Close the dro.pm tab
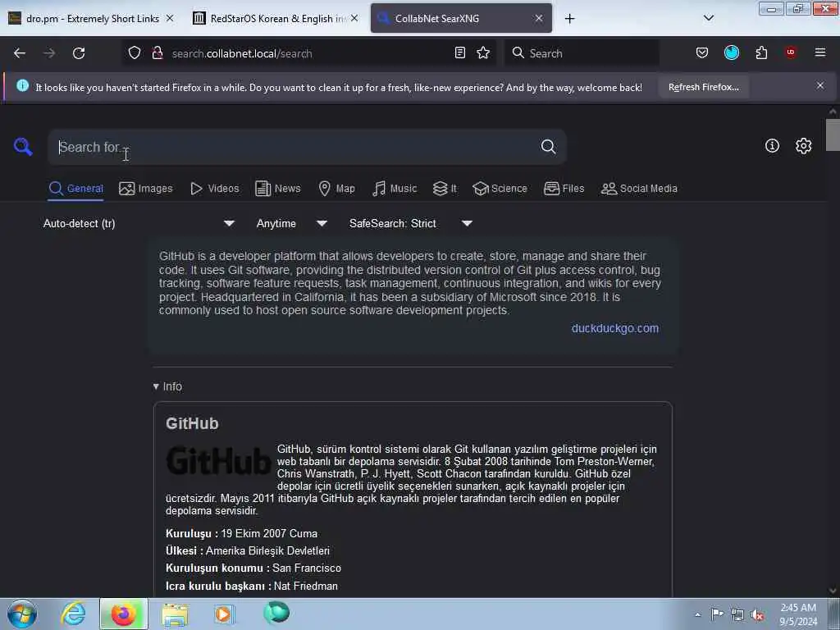 tap(170, 18)
